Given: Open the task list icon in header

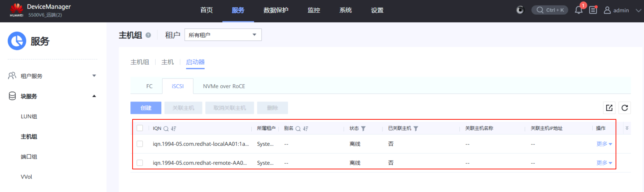Looking at the screenshot, I should pos(593,10).
